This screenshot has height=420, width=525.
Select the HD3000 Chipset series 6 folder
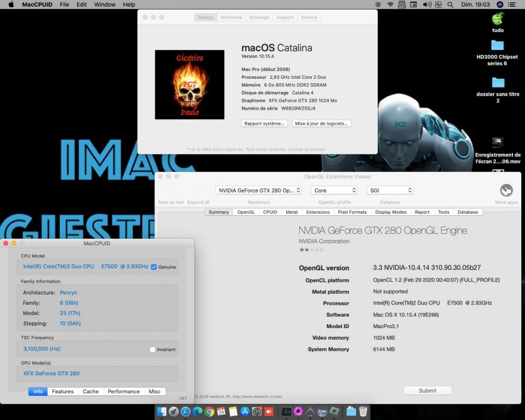497,46
